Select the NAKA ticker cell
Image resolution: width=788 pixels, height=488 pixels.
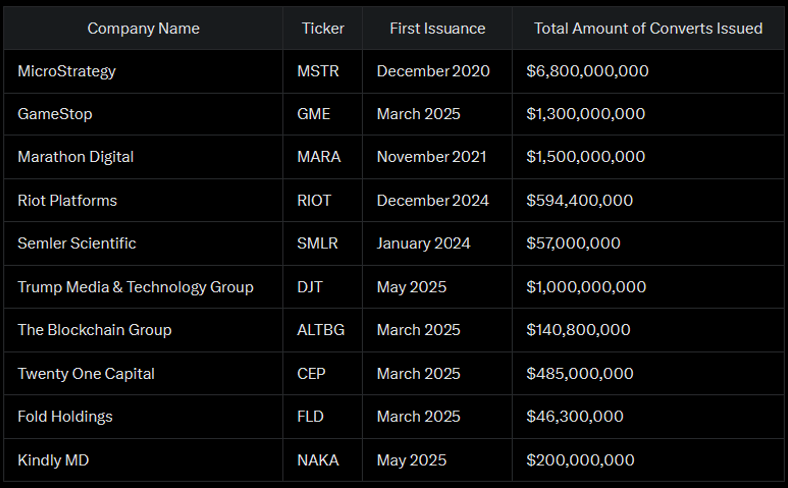pos(317,460)
